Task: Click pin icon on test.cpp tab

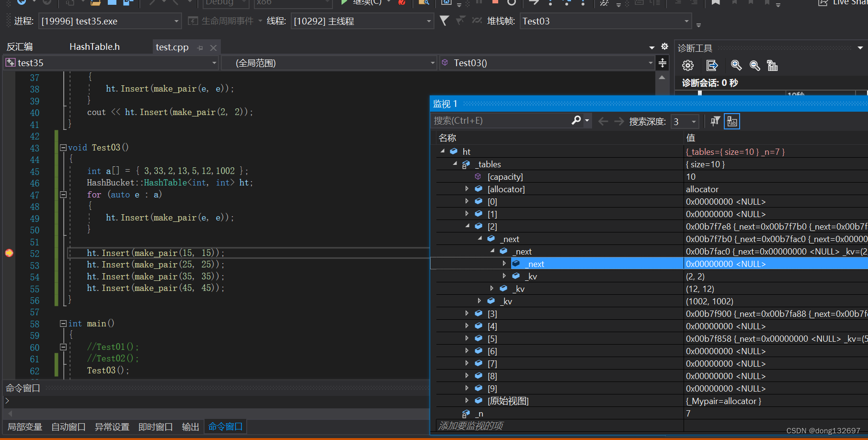Action: tap(200, 47)
